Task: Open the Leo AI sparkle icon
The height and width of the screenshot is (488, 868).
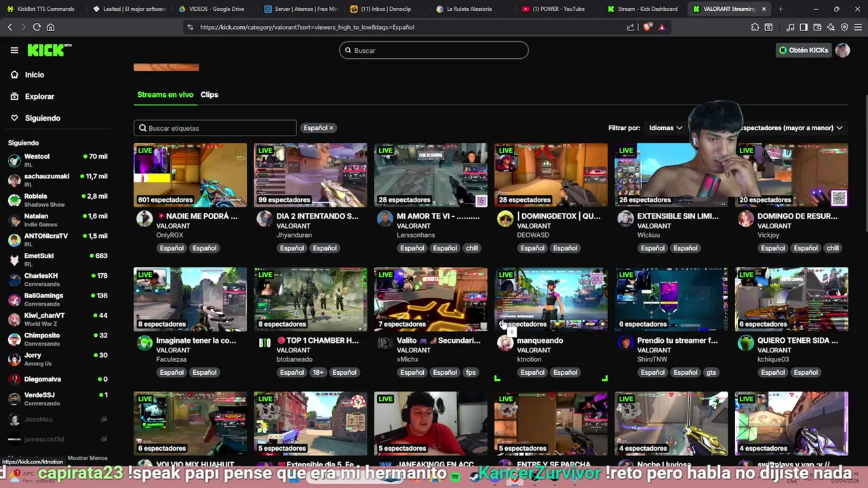Action: [831, 27]
